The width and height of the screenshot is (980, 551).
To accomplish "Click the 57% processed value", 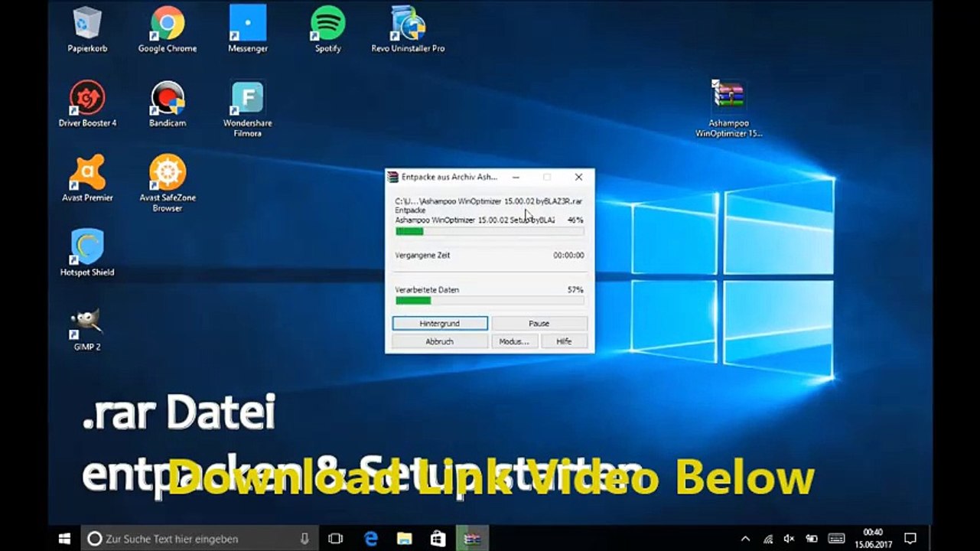I will click(x=576, y=290).
